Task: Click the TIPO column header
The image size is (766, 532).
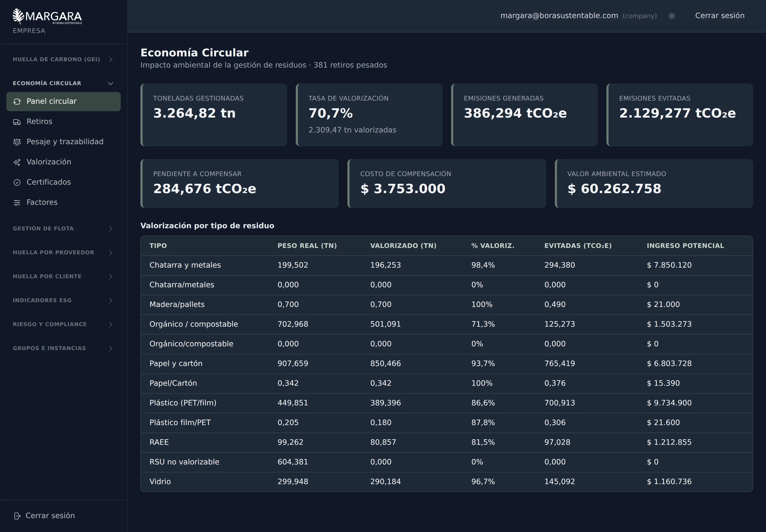Action: pyautogui.click(x=158, y=246)
